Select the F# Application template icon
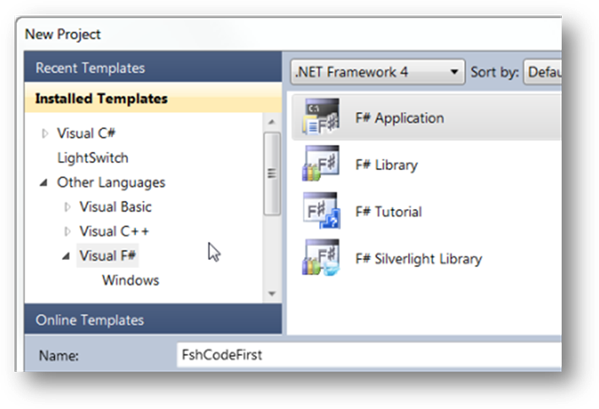This screenshot has height=409, width=599. (321, 117)
